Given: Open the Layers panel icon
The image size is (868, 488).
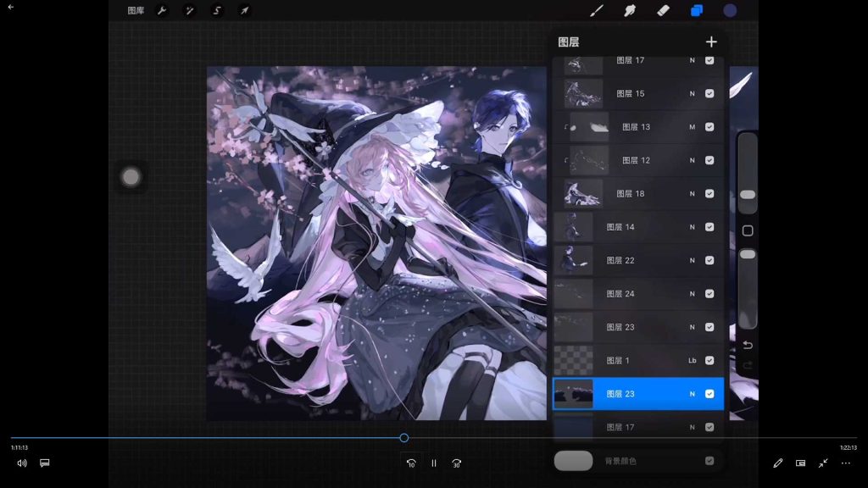Looking at the screenshot, I should [697, 11].
